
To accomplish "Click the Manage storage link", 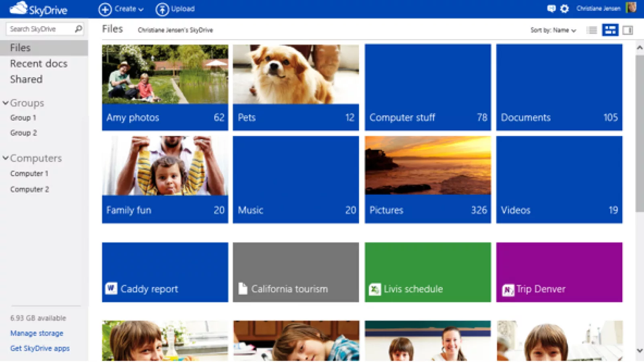I will click(x=37, y=333).
